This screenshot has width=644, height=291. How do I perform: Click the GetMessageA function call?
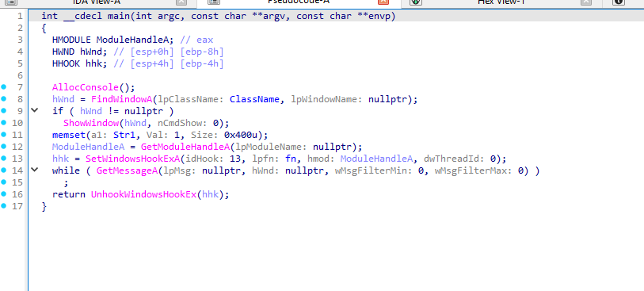(x=127, y=171)
